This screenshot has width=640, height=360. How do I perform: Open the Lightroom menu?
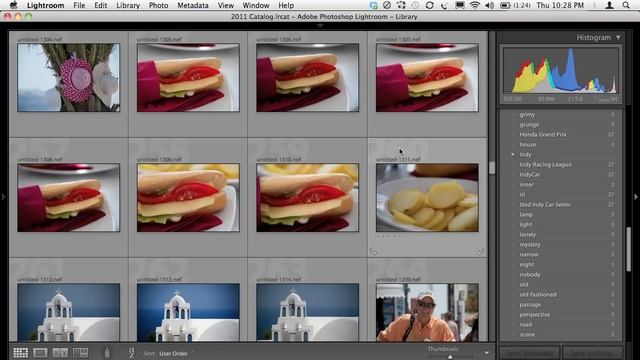tap(45, 5)
